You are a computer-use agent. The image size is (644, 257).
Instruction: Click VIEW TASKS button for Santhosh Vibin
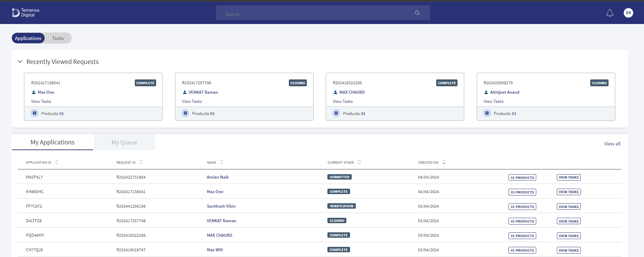(569, 207)
